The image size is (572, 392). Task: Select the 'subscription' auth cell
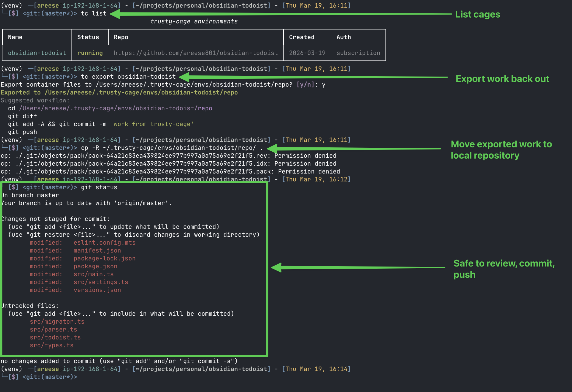tap(358, 53)
